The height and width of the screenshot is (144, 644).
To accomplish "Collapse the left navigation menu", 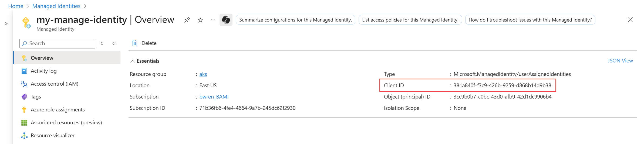I will point(114,44).
